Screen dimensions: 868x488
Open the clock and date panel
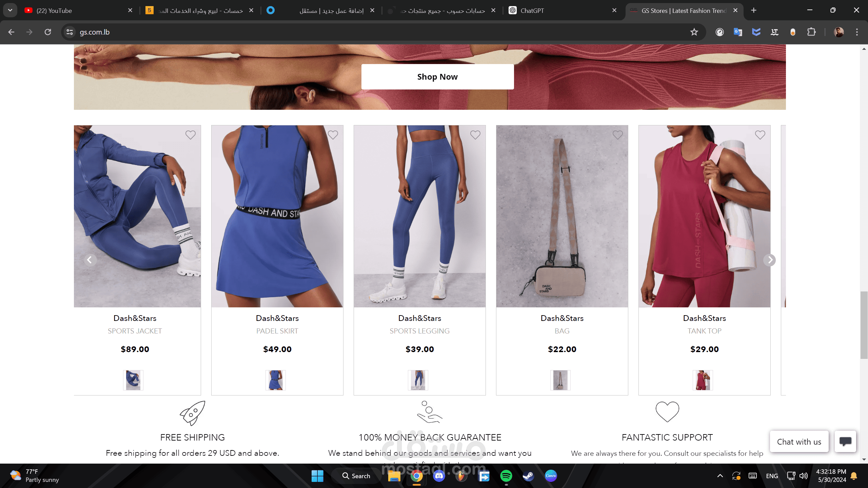pyautogui.click(x=831, y=476)
